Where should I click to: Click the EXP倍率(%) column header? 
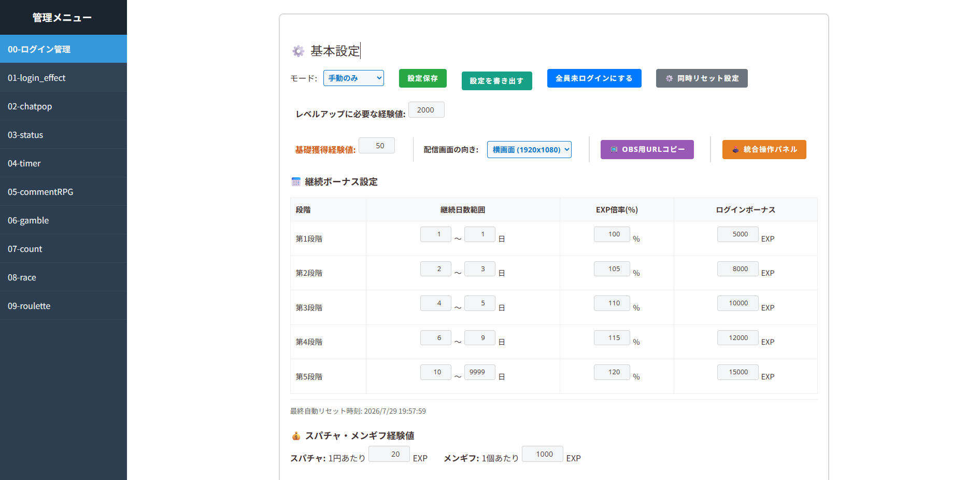click(x=617, y=210)
